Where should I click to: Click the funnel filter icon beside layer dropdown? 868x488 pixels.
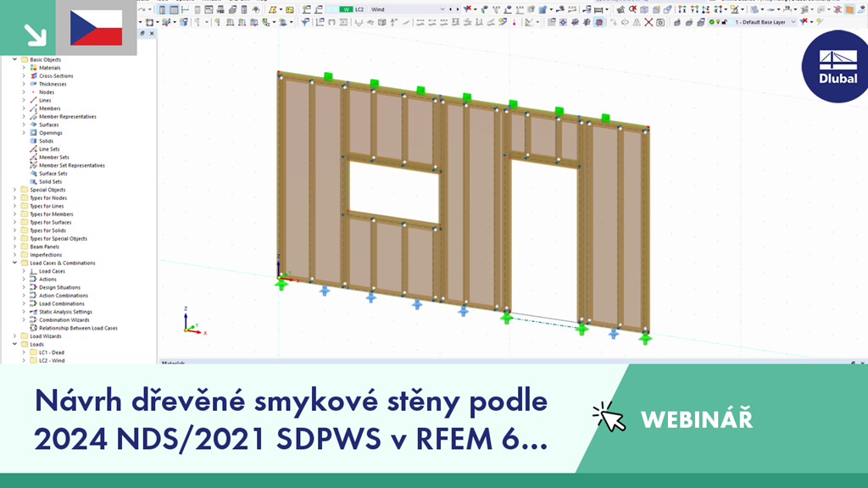[804, 22]
